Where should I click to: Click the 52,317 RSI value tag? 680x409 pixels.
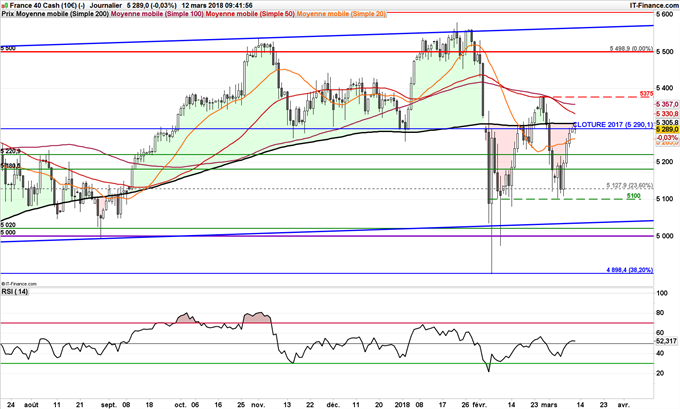pos(667,342)
